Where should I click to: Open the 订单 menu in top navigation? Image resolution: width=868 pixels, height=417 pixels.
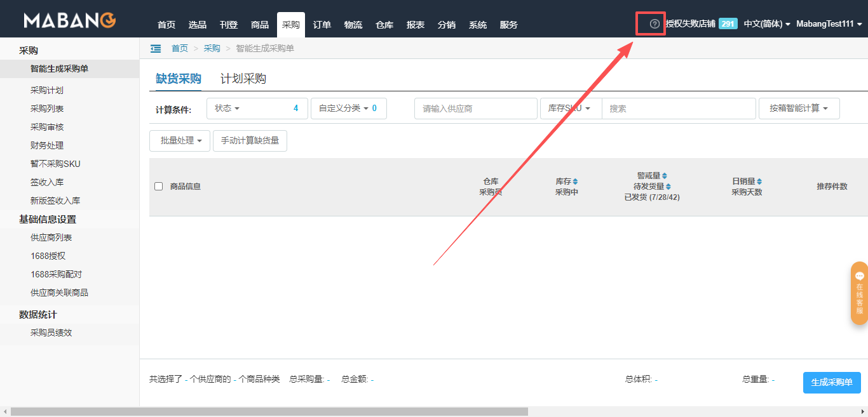point(322,25)
